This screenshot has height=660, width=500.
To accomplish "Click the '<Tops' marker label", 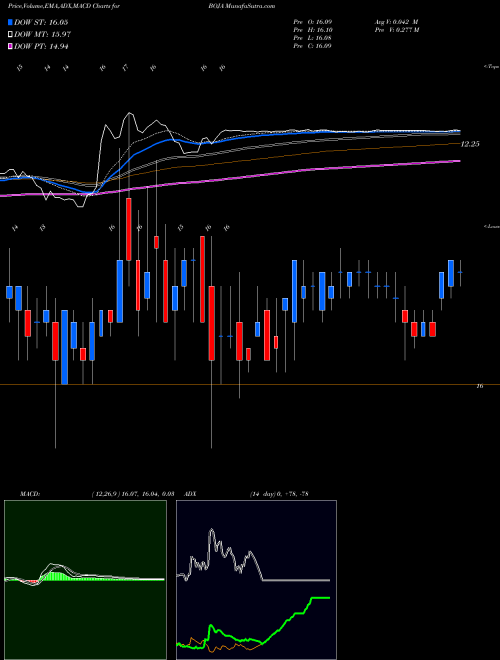I will point(491,67).
